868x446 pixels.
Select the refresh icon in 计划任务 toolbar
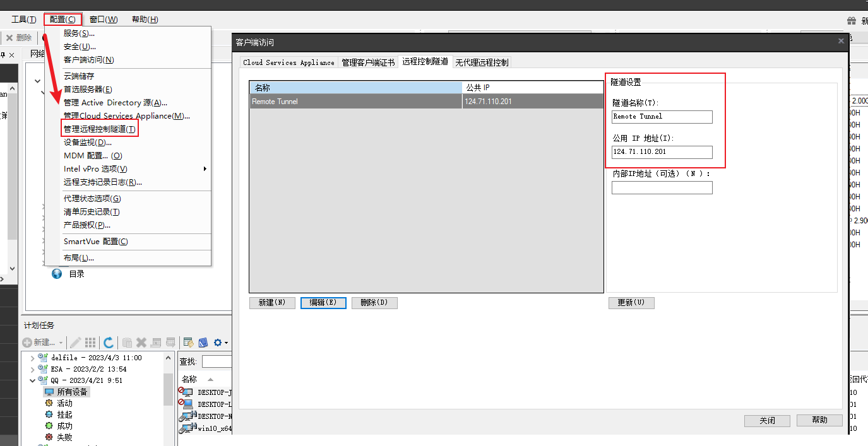[109, 343]
